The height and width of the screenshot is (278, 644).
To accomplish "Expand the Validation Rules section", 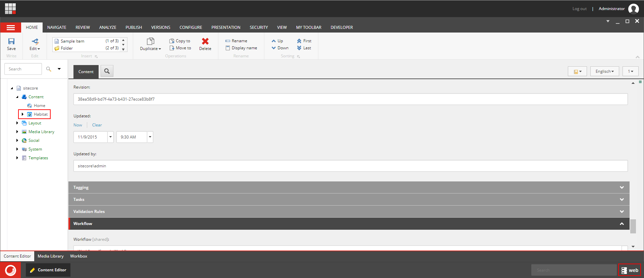I will tap(349, 212).
